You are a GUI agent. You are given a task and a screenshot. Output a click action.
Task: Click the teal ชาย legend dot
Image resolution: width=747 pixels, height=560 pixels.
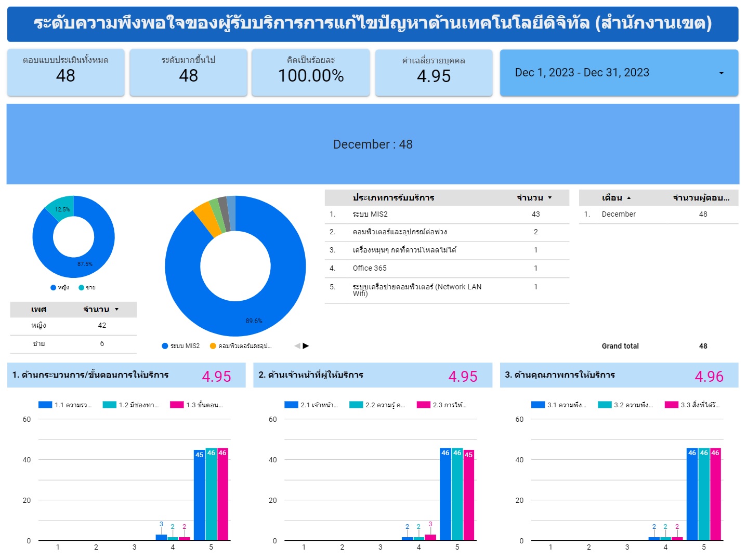tap(81, 288)
